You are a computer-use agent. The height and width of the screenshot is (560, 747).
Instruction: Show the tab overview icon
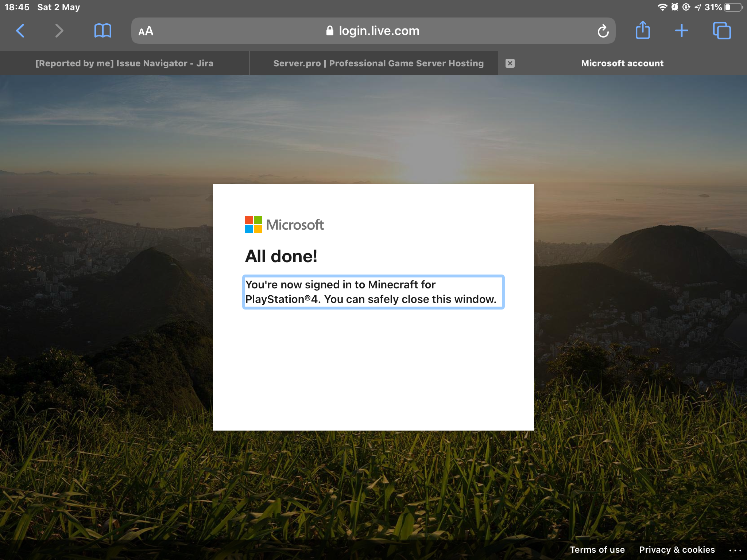(722, 31)
